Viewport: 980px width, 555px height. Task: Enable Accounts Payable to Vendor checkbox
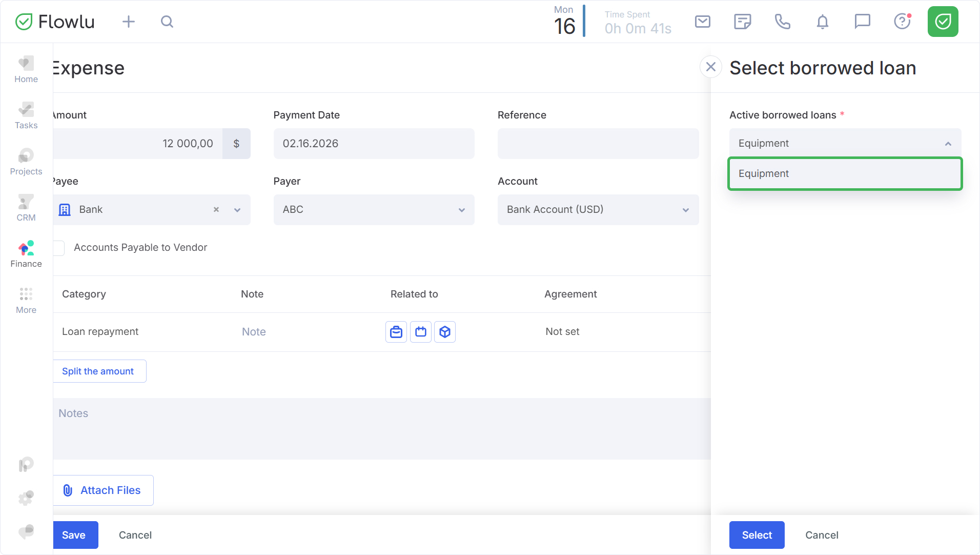coord(59,248)
